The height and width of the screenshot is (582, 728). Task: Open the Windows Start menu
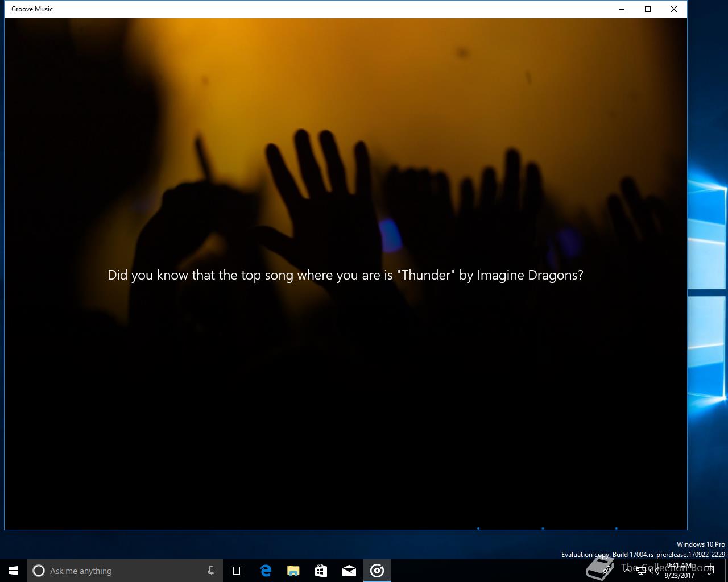tap(14, 571)
